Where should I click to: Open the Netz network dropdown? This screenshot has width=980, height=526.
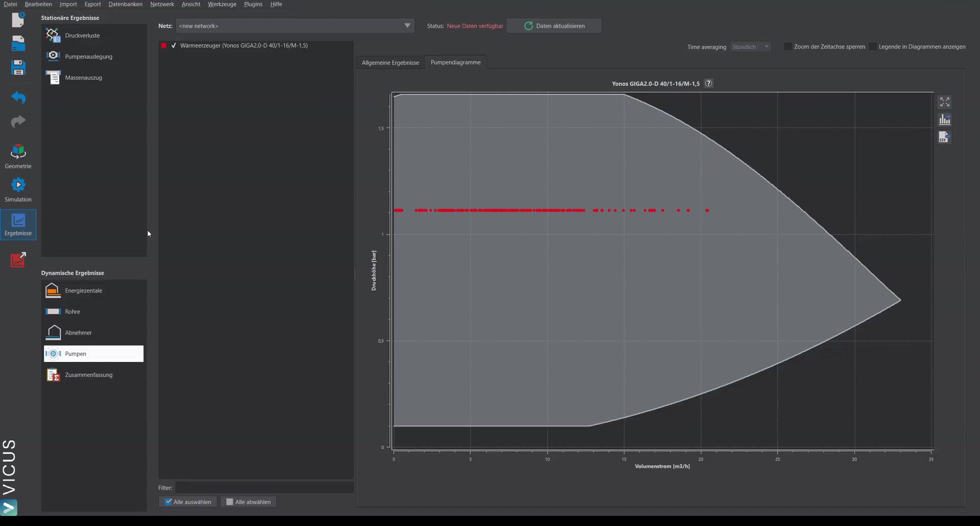[x=295, y=26]
